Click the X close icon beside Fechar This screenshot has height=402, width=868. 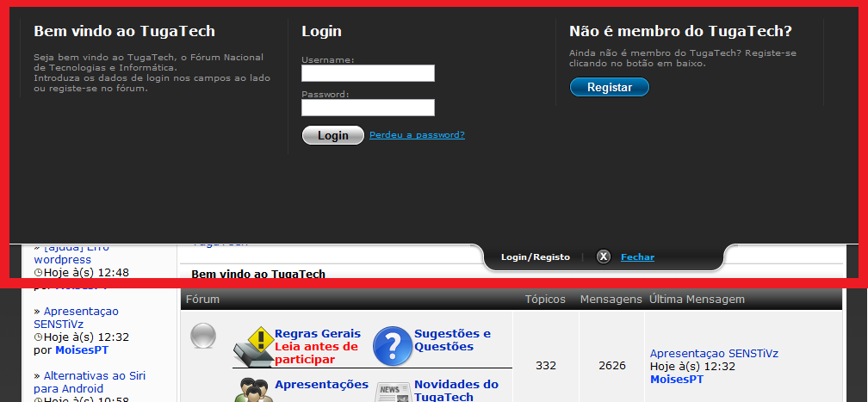point(604,257)
